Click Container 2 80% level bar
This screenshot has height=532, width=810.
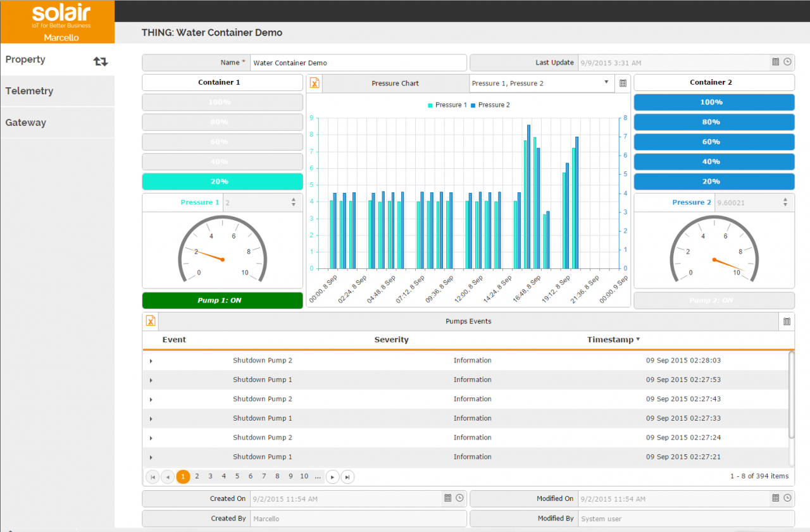click(x=714, y=122)
